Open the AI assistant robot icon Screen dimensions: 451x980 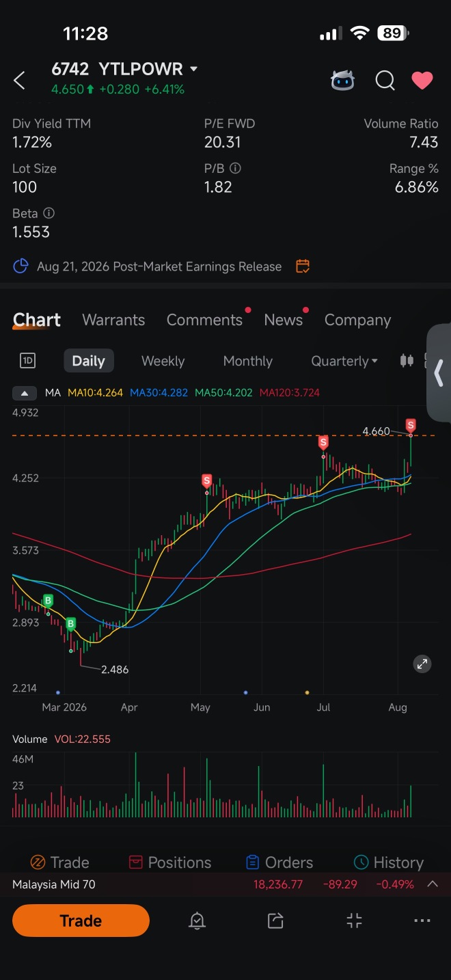click(x=343, y=81)
